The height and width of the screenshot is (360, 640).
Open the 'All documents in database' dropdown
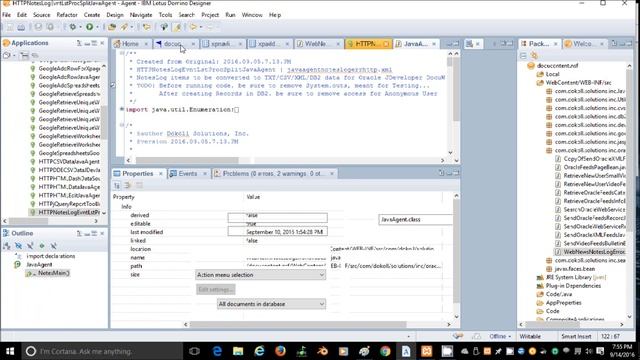[x=271, y=304]
